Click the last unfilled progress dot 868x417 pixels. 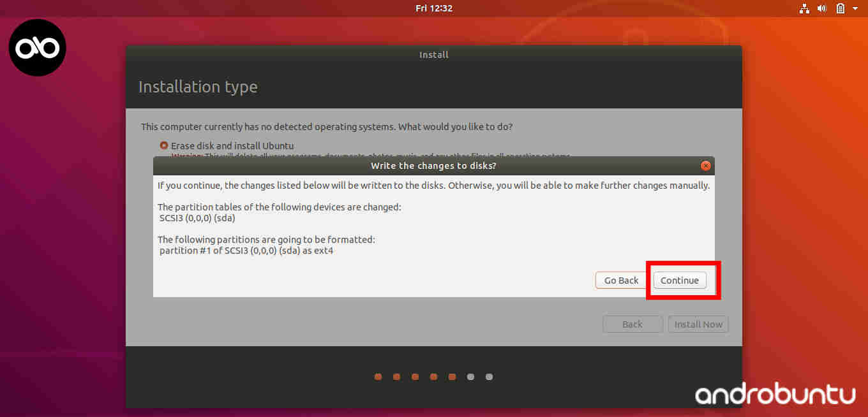click(489, 376)
